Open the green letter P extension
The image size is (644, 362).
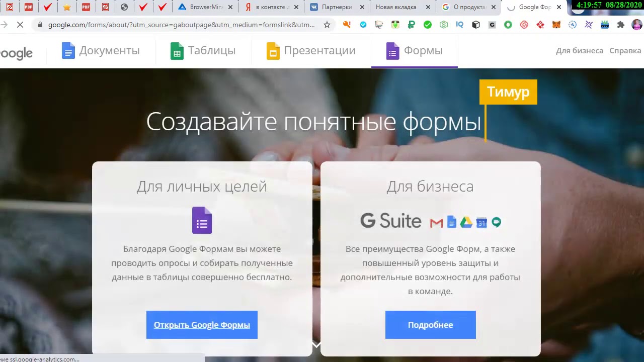tap(412, 25)
